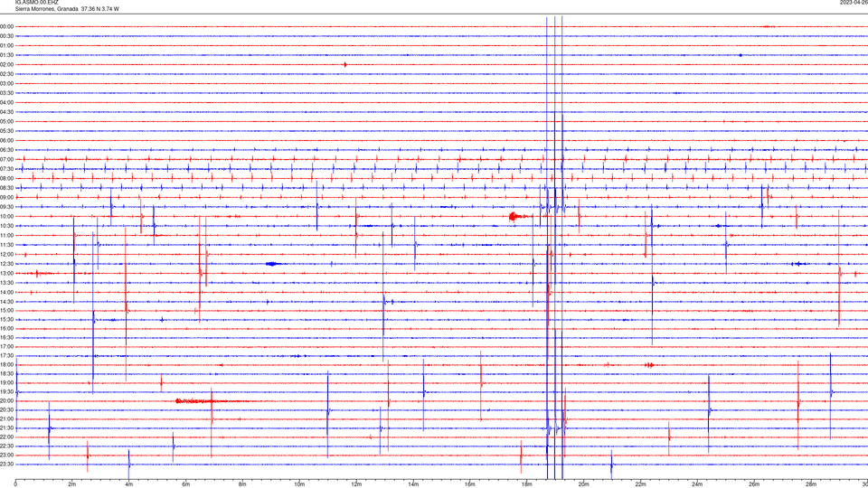Select the 00:00 time row label

click(7, 26)
